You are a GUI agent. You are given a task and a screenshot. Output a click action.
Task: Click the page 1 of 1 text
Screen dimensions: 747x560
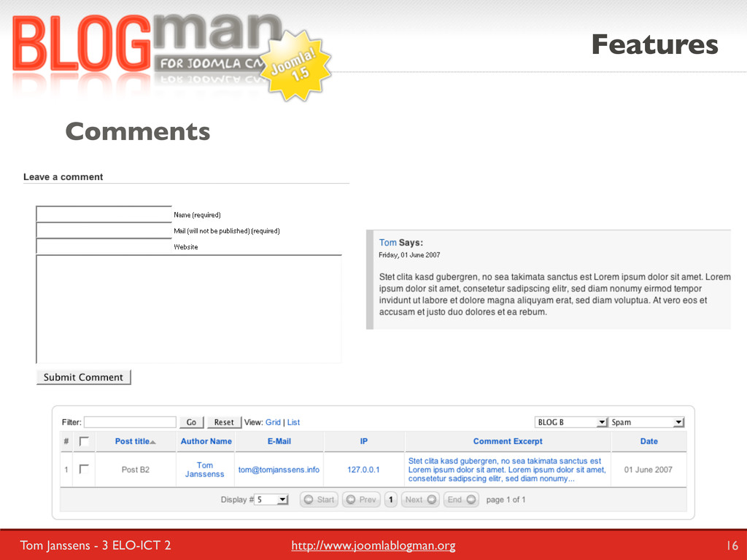506,499
